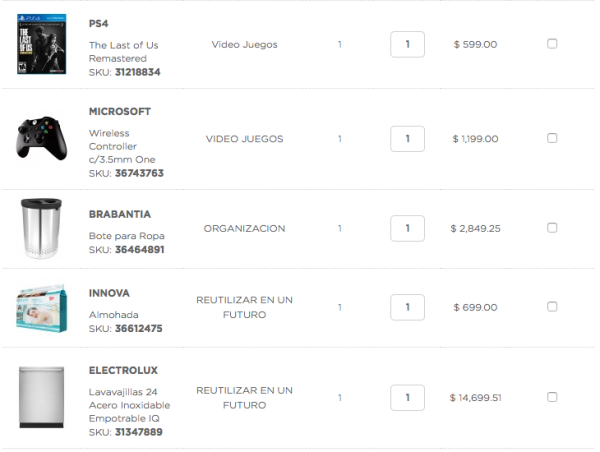600x452 pixels.
Task: Edit quantity field of the Brabantia bin
Action: pos(407,228)
